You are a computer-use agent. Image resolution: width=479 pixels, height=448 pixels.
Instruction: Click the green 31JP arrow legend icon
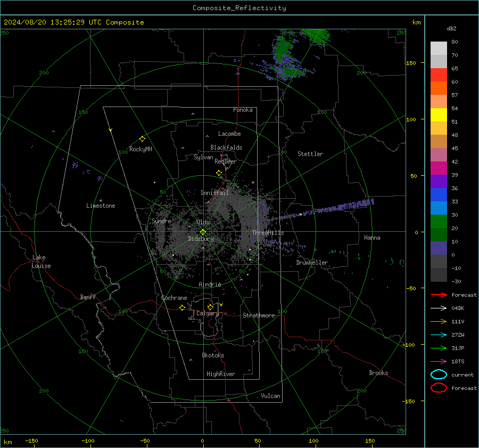[x=439, y=348]
